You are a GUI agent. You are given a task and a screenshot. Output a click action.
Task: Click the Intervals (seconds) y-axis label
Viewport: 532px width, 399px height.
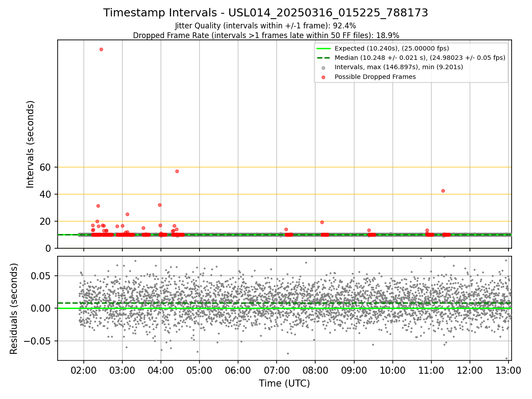tap(30, 144)
